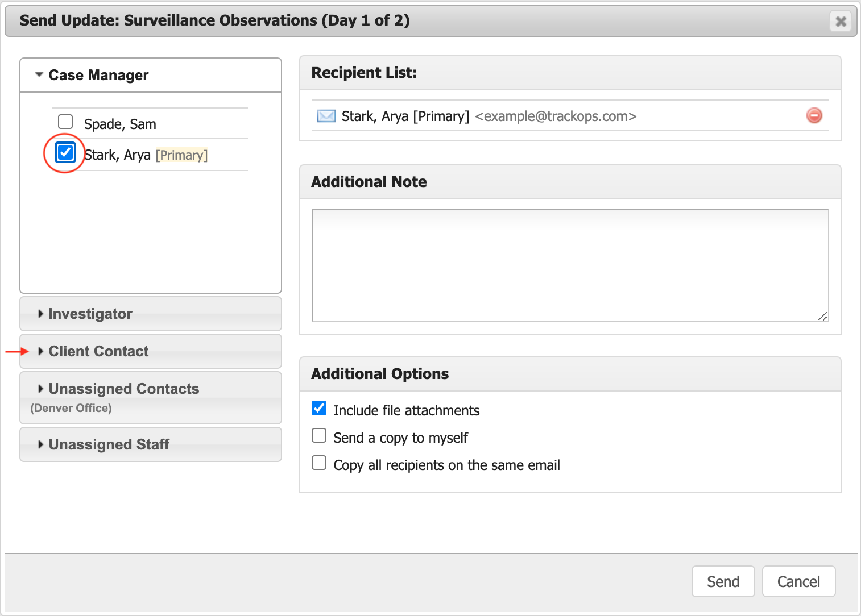Uncheck Include file attachments

pyautogui.click(x=318, y=408)
